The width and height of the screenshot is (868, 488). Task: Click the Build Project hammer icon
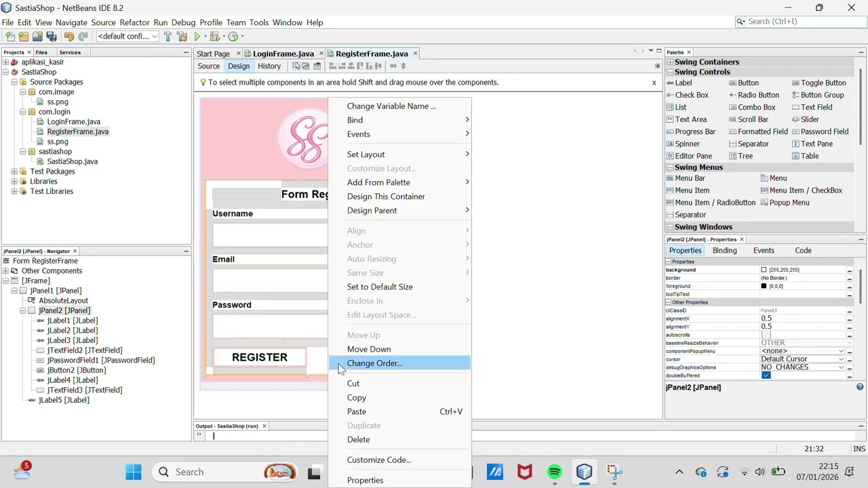pos(167,37)
